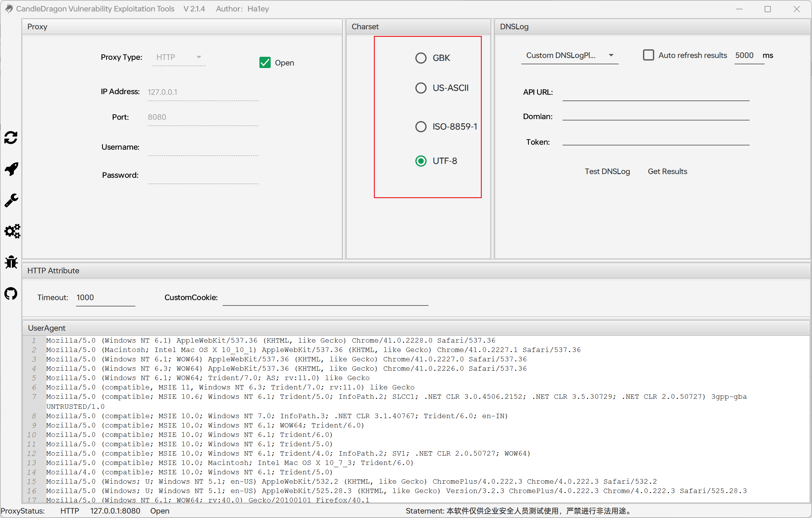Maximize the application window
Screen dimensions: 812x518
click(x=767, y=9)
